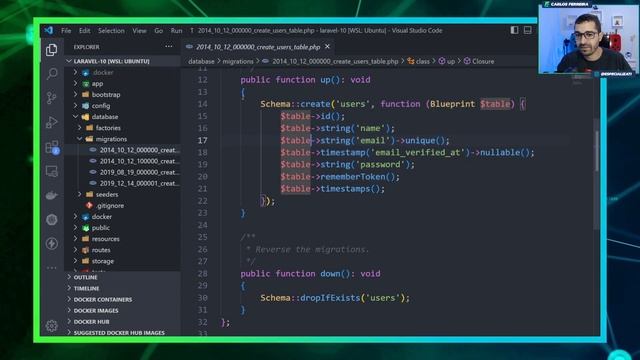
Task: Click the editor vertical scrollbar
Action: click(597, 151)
